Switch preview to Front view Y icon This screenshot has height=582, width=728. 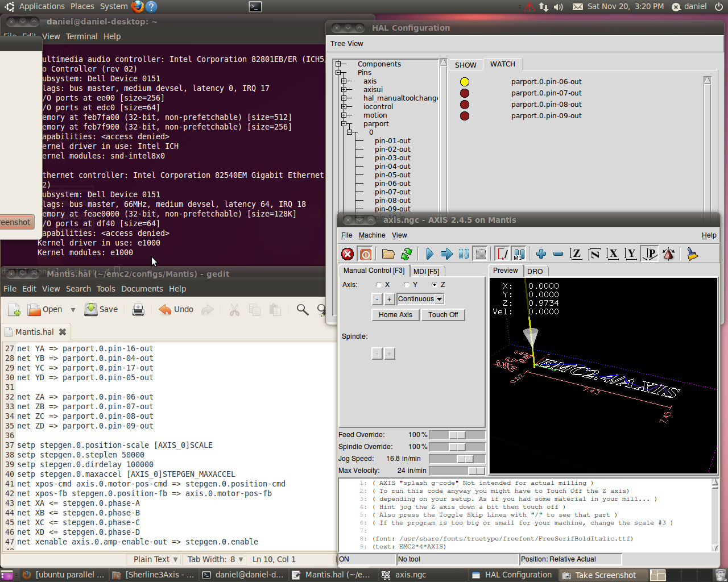click(x=631, y=254)
